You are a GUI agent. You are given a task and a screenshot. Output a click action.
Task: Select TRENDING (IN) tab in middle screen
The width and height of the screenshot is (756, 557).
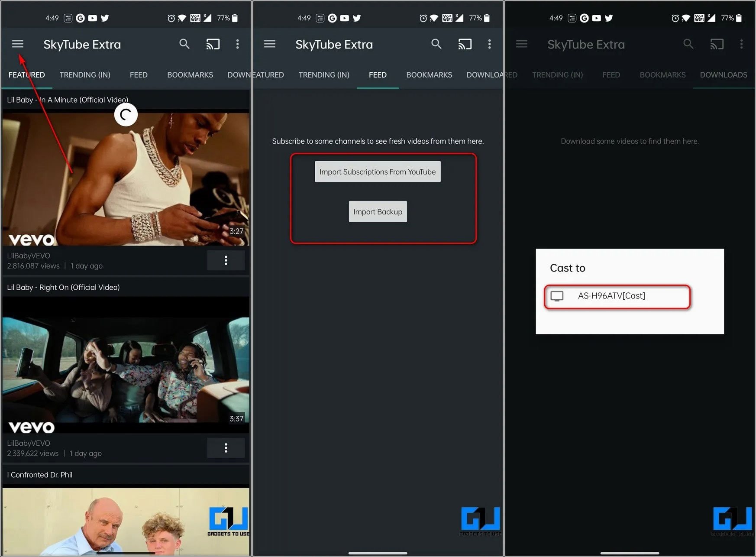[x=324, y=75]
